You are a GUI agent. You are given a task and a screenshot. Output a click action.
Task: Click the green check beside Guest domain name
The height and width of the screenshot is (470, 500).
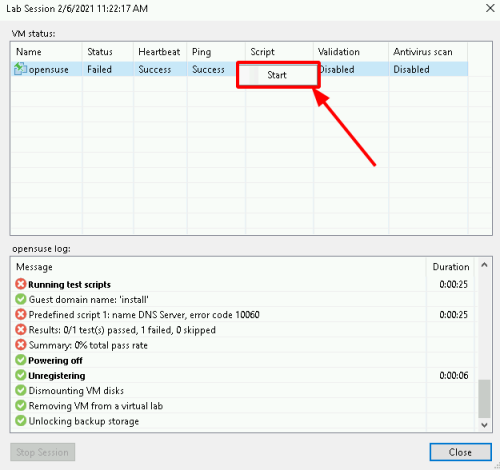tap(21, 299)
